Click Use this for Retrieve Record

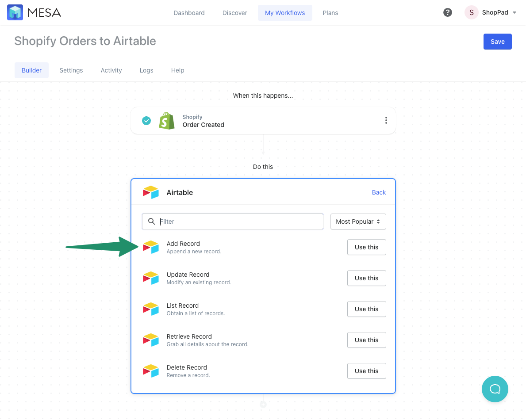pyautogui.click(x=366, y=340)
